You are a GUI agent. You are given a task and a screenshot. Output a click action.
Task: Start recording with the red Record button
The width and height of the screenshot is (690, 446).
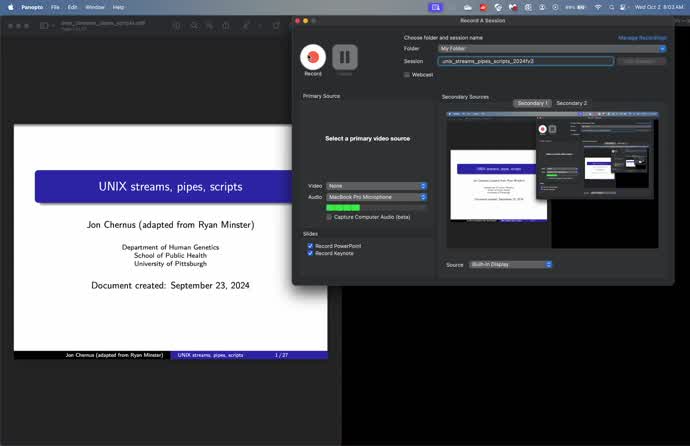tap(313, 57)
